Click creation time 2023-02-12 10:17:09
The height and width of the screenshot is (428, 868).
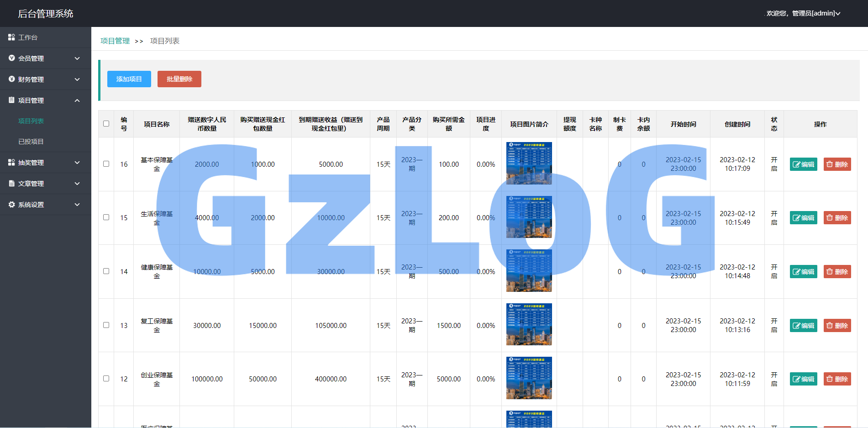point(737,164)
